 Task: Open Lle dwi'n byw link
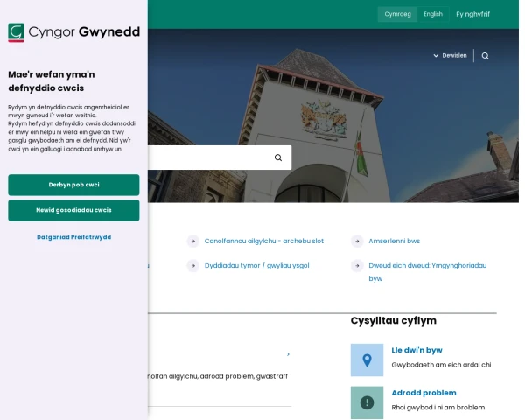416,350
